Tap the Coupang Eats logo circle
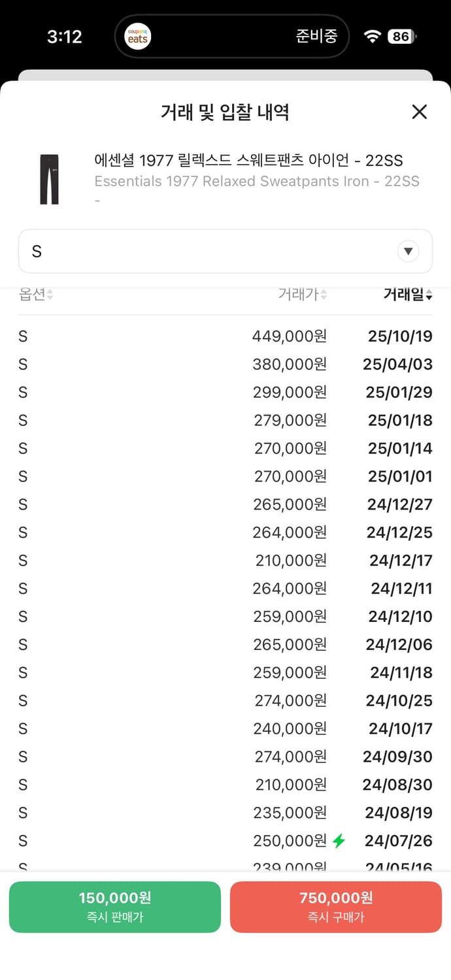 [136, 36]
